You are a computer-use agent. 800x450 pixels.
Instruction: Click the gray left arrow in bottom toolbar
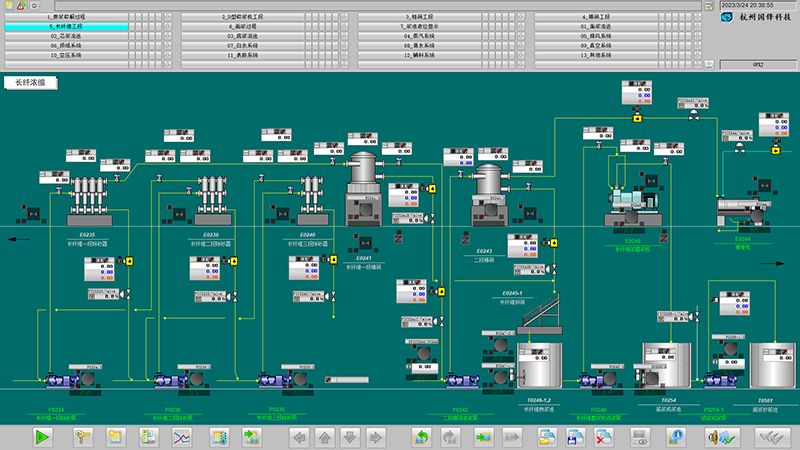point(298,437)
